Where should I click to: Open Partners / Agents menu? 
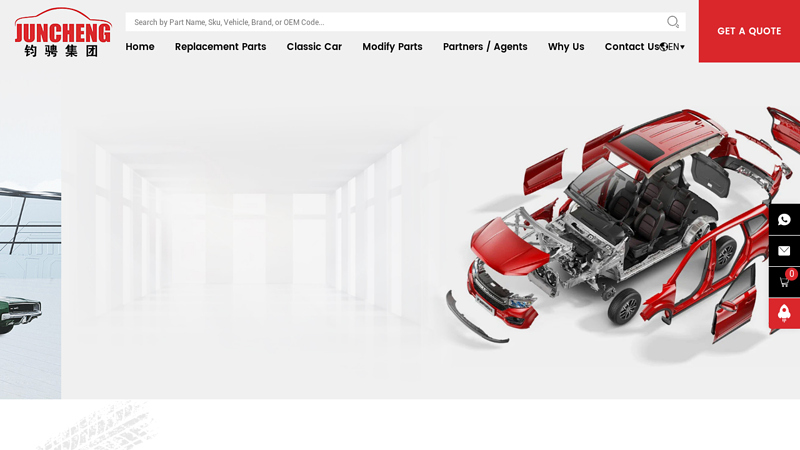(485, 47)
